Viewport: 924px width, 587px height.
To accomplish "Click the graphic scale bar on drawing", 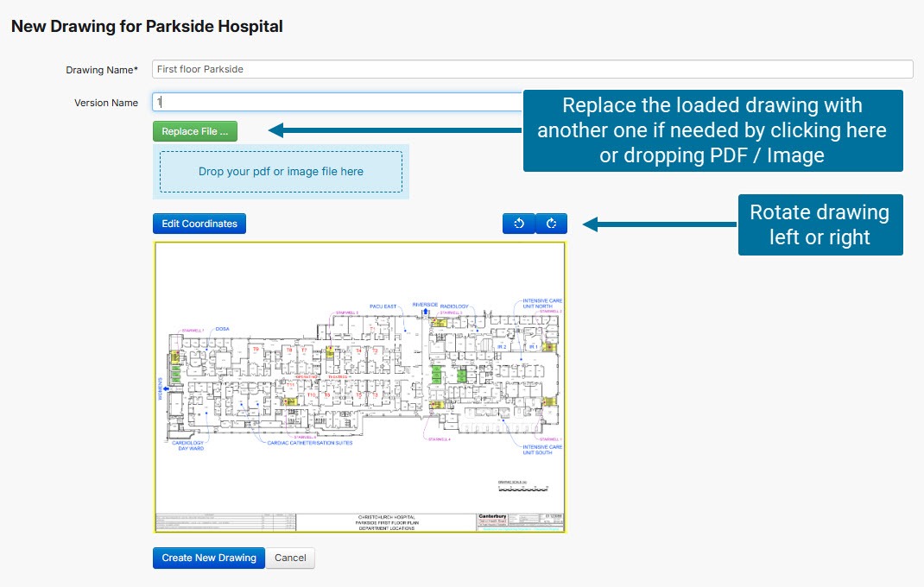I will 523,489.
